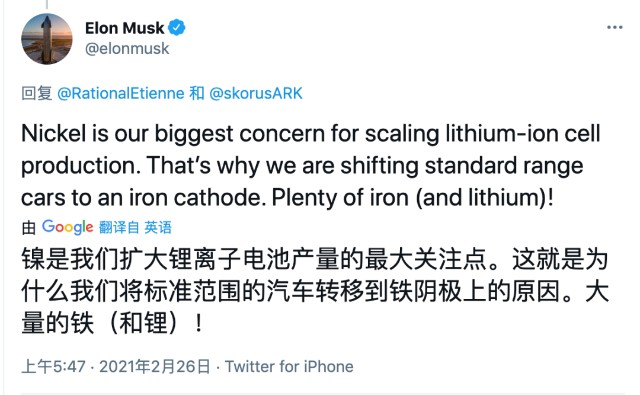
Task: Open the @RationalEtienne mention link
Action: pos(121,93)
